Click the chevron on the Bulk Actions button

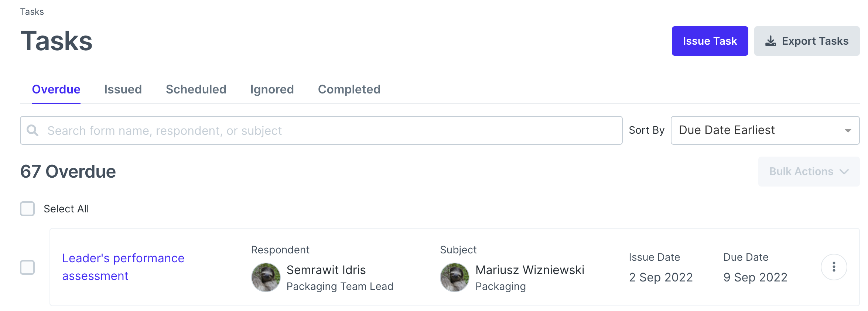click(x=844, y=171)
